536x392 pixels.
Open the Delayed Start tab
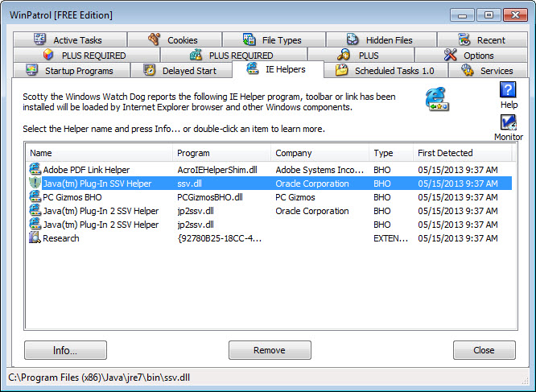point(182,70)
